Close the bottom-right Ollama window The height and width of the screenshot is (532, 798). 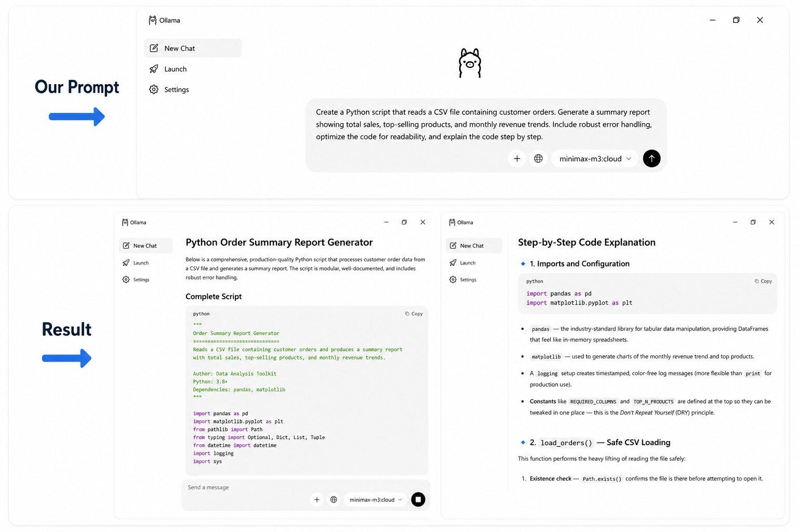pyautogui.click(x=772, y=222)
